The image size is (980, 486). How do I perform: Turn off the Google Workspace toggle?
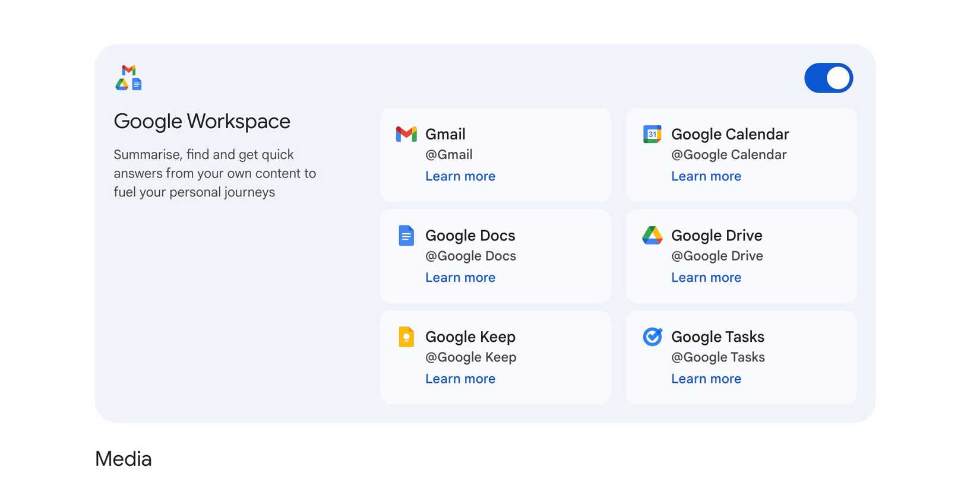pyautogui.click(x=829, y=78)
